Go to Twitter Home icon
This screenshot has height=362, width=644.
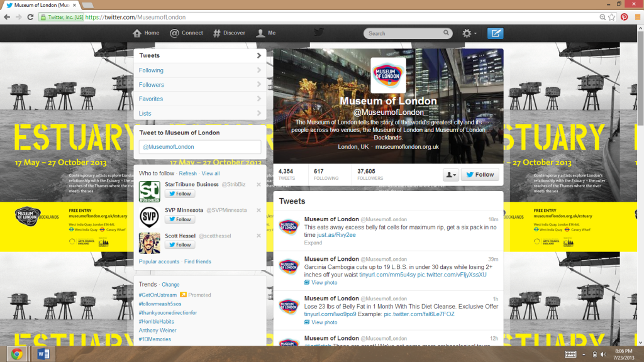(137, 33)
